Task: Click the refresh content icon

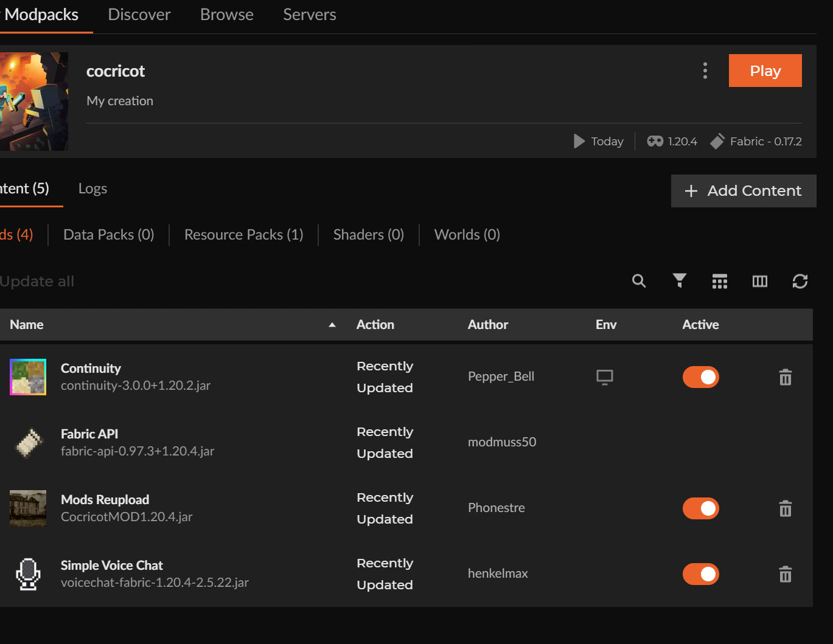Action: pos(800,281)
